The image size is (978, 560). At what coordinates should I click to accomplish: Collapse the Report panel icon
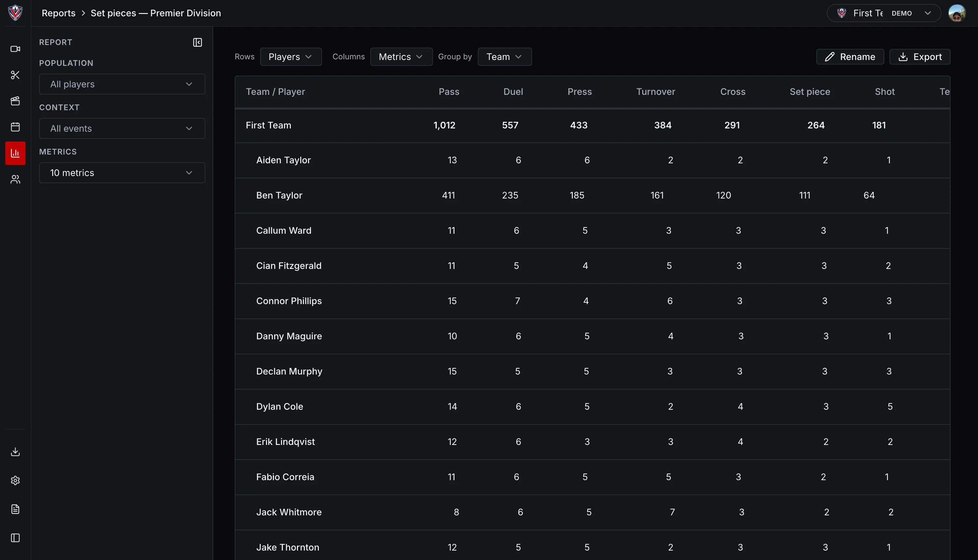tap(197, 42)
